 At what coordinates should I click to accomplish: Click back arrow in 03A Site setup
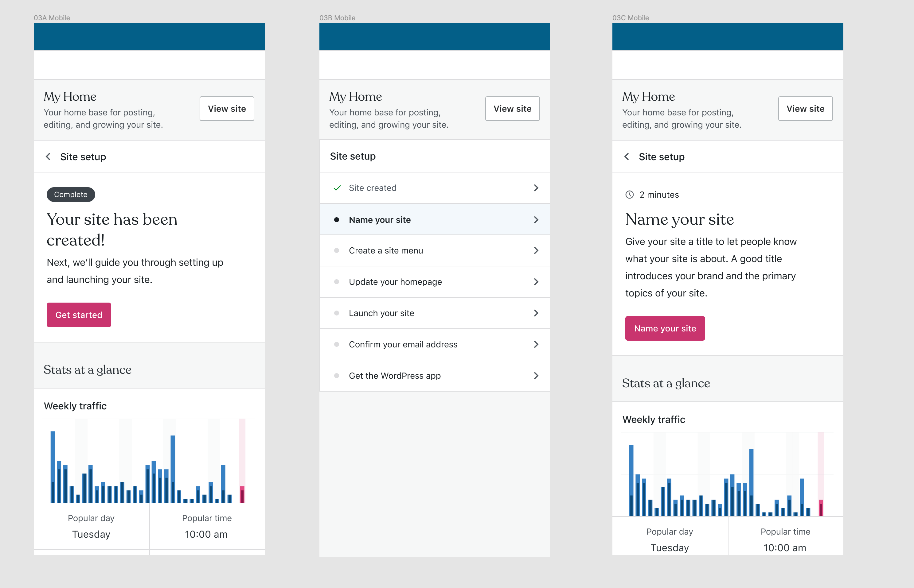(x=48, y=157)
